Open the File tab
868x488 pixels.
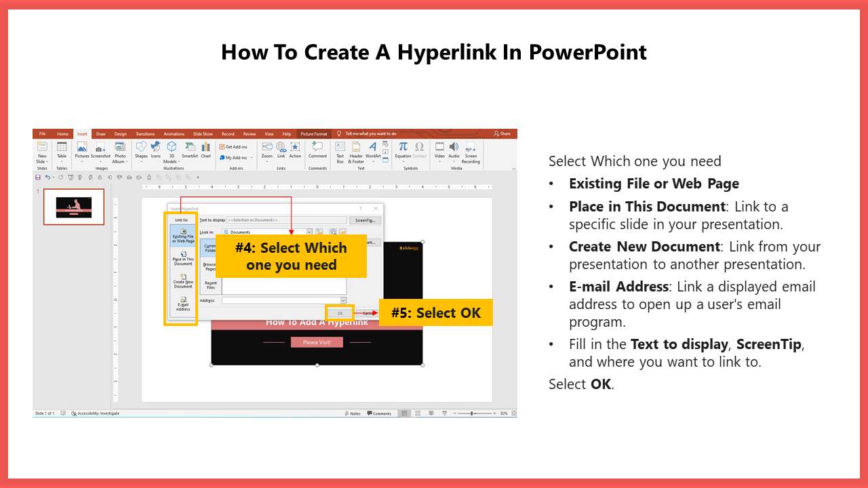(42, 134)
